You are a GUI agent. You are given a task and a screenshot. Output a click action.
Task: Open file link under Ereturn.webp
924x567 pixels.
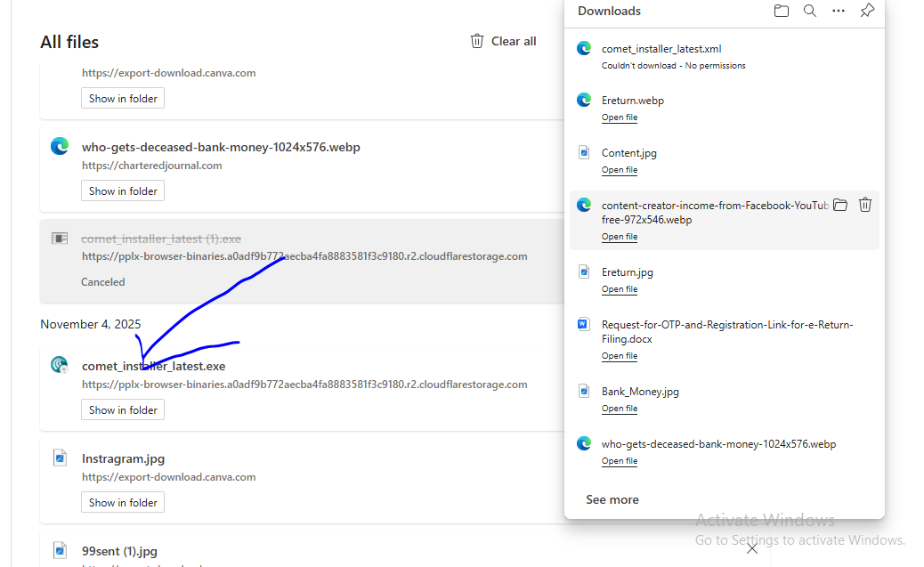tap(619, 117)
